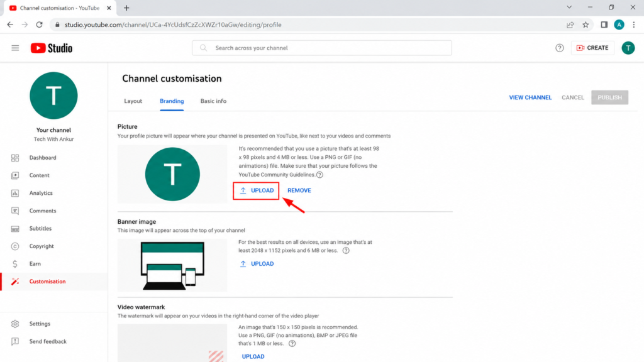The height and width of the screenshot is (362, 644).
Task: Click the CANCEL button
Action: (x=572, y=97)
